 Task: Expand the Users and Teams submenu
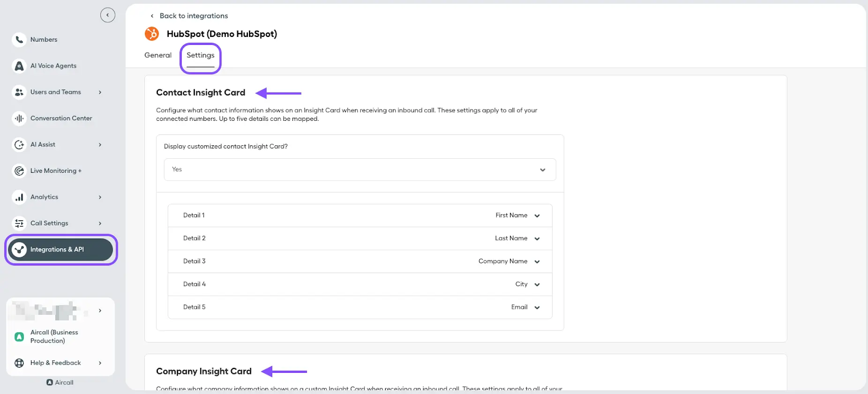[x=100, y=92]
